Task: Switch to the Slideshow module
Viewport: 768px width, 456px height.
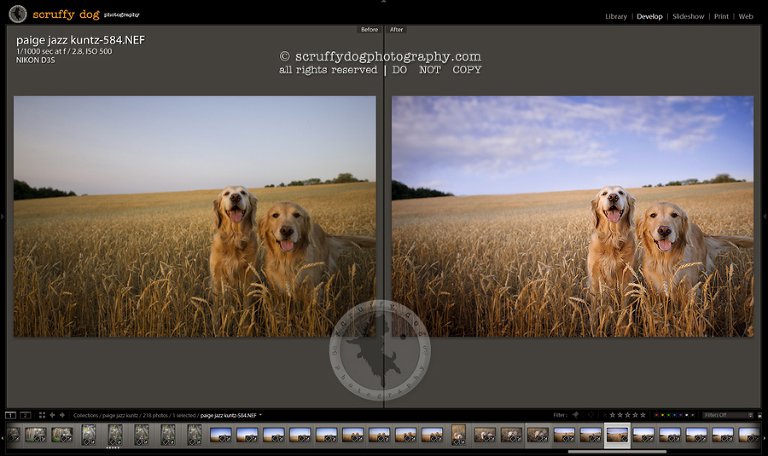Action: [x=687, y=17]
